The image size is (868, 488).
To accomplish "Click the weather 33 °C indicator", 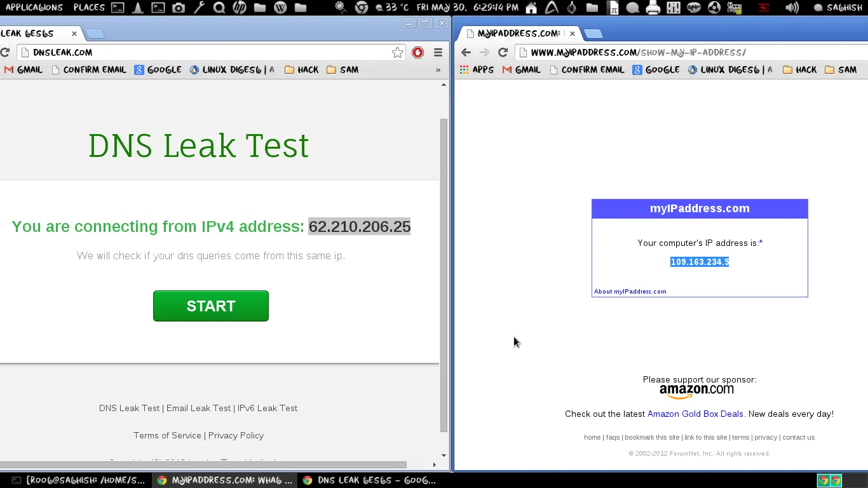I will (x=392, y=8).
